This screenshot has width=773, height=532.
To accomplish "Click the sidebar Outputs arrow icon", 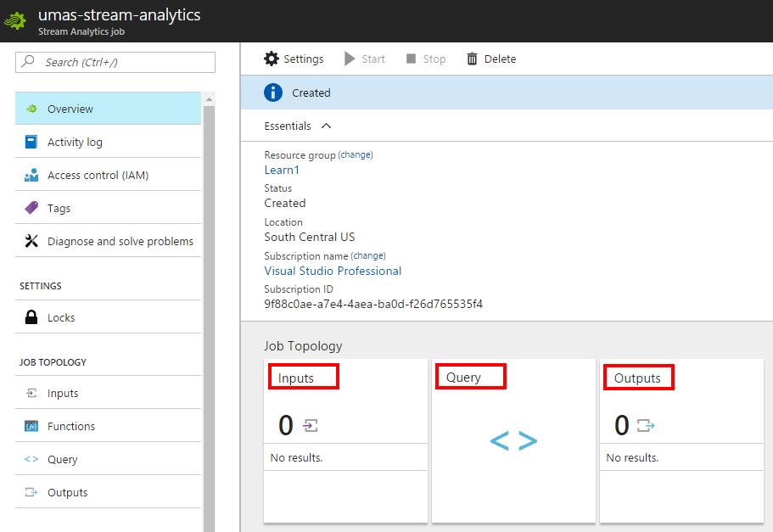I will tap(31, 492).
